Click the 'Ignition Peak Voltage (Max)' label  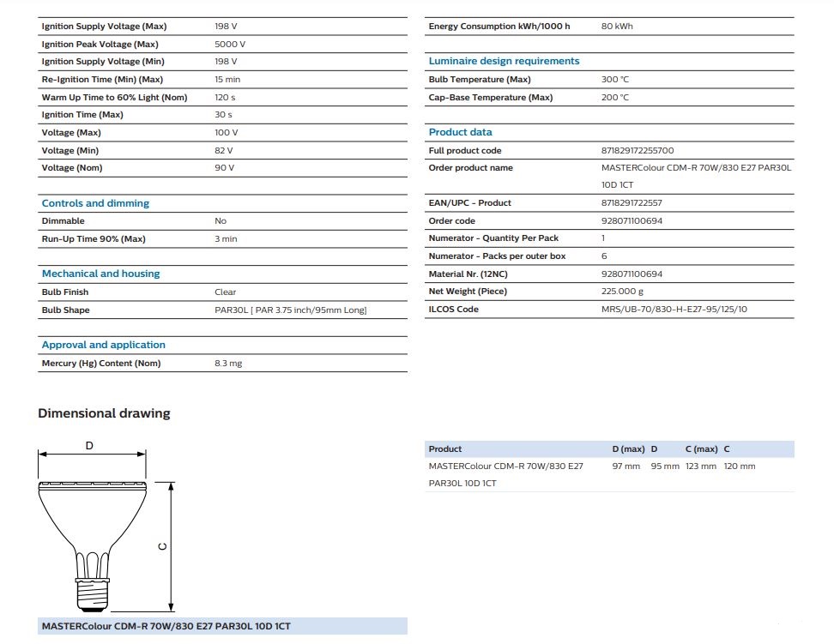(100, 44)
